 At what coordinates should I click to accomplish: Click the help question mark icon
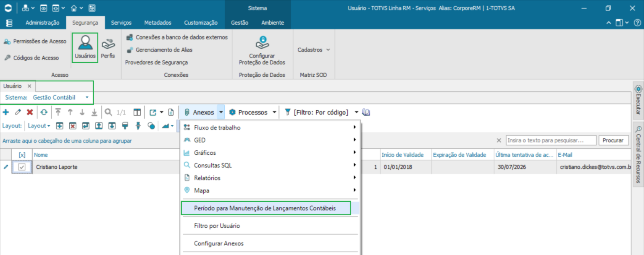tap(637, 23)
